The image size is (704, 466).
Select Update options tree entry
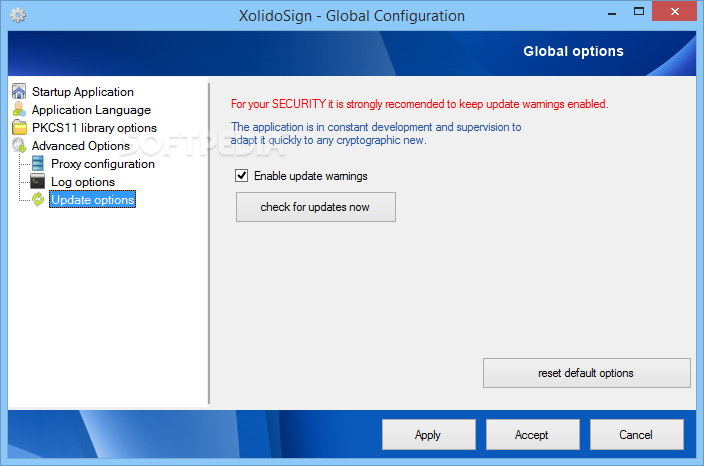click(x=92, y=199)
